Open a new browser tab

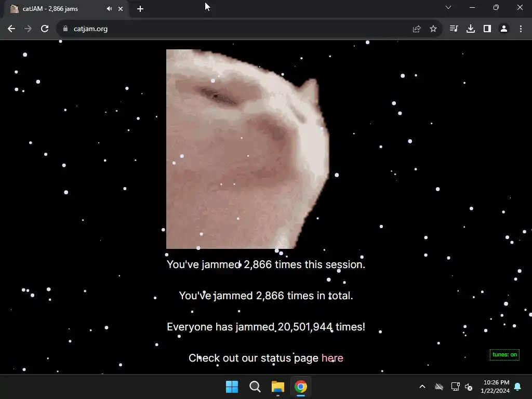coord(140,9)
